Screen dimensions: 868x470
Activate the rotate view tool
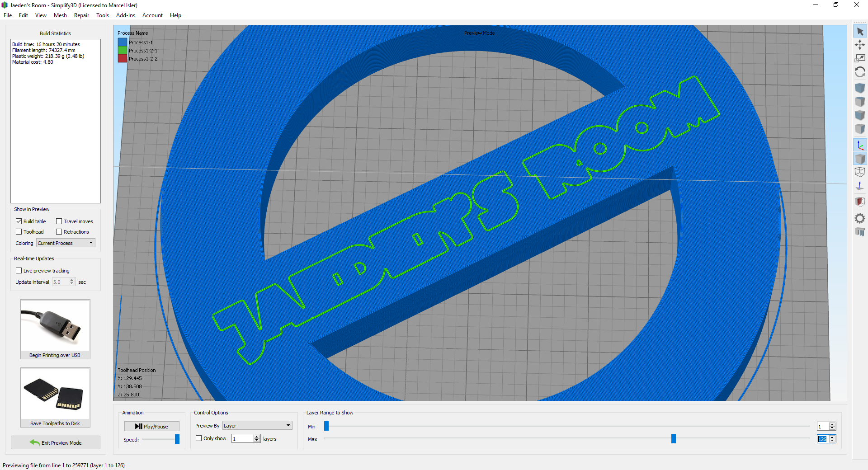860,72
